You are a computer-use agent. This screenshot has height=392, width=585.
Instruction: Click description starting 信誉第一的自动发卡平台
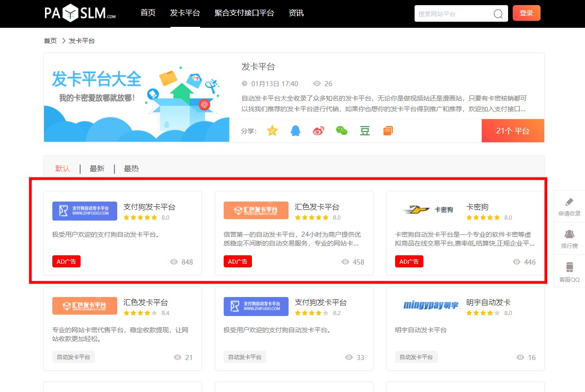click(x=292, y=239)
